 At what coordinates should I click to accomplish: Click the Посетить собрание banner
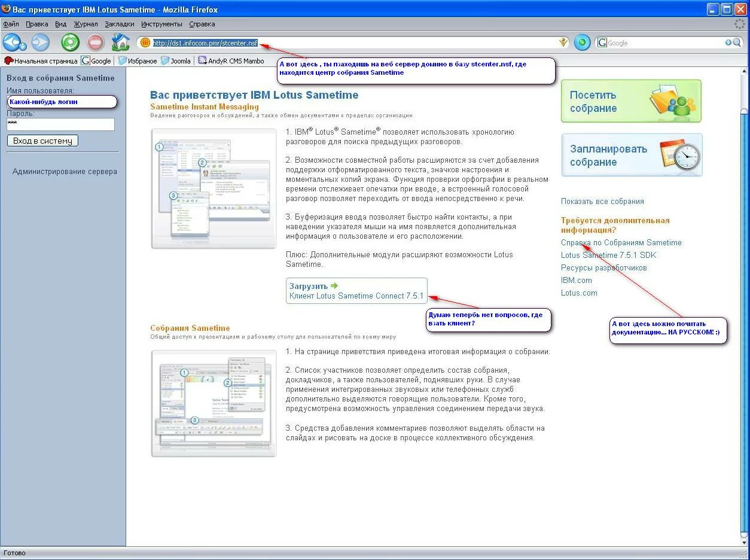click(x=630, y=102)
